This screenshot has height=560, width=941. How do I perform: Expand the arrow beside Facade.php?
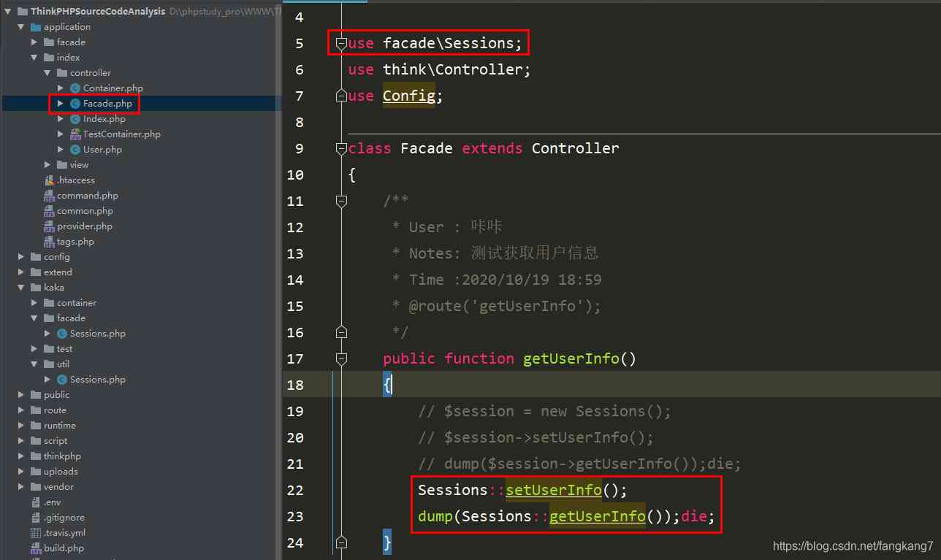(x=61, y=104)
